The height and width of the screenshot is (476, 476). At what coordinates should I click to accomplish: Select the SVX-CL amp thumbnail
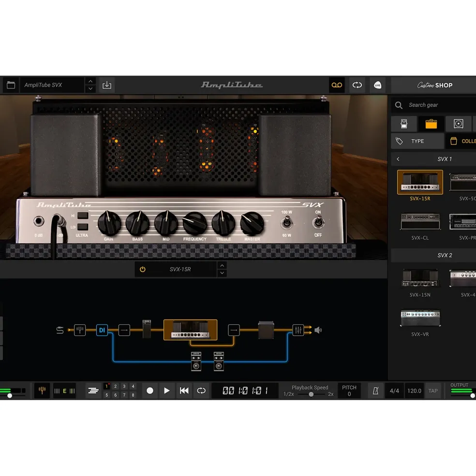pyautogui.click(x=420, y=221)
